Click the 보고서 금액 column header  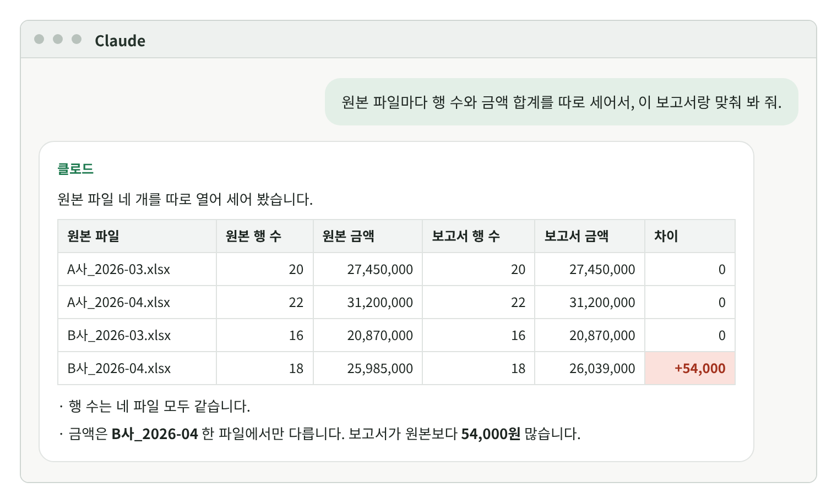[x=590, y=236]
